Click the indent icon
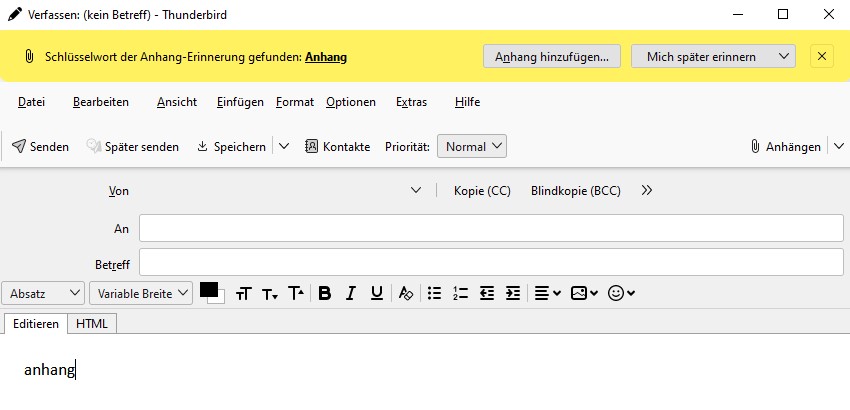 (x=513, y=294)
